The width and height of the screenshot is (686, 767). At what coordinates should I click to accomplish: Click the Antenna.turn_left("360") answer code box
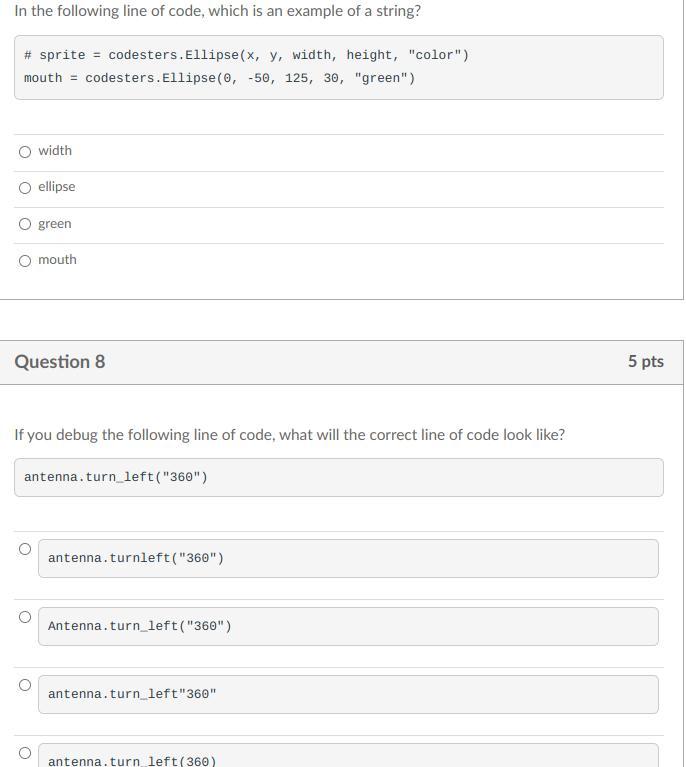pos(348,626)
